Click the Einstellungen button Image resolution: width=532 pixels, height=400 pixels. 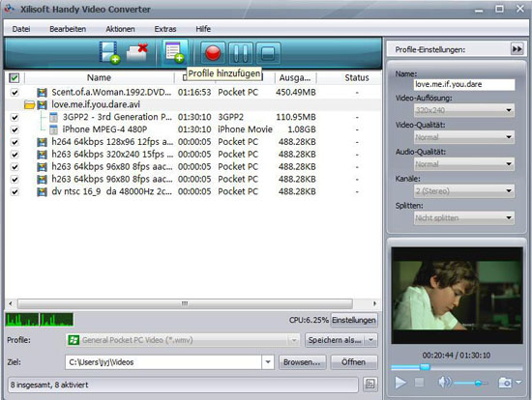click(354, 320)
